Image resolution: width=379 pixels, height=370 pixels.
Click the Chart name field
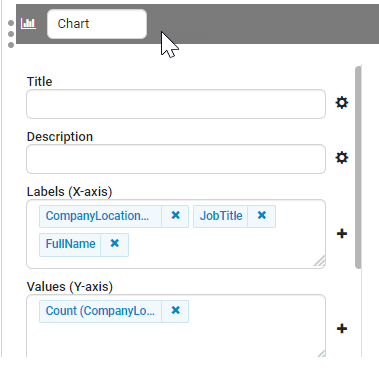click(x=97, y=24)
